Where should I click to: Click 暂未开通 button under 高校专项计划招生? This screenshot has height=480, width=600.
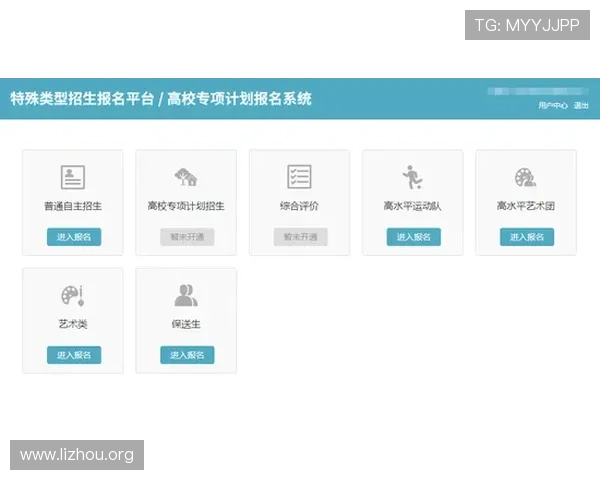pyautogui.click(x=187, y=237)
